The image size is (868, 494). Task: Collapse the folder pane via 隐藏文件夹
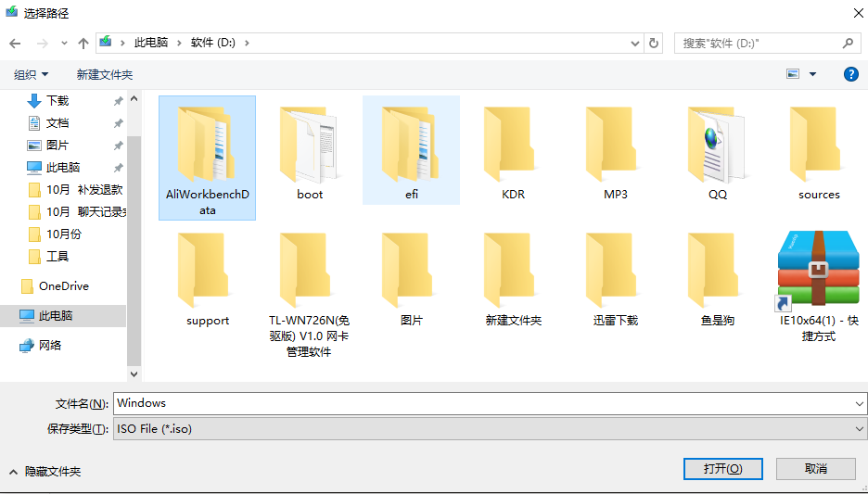tap(45, 472)
